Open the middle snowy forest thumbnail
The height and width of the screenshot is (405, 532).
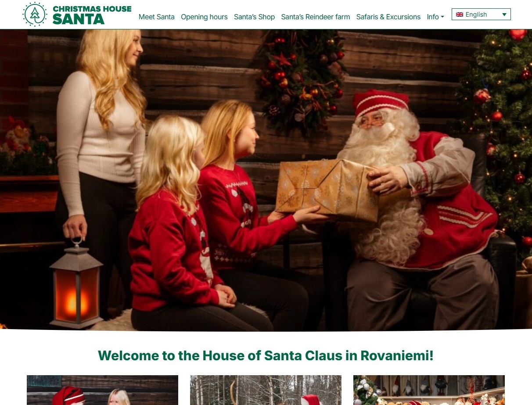point(266,390)
